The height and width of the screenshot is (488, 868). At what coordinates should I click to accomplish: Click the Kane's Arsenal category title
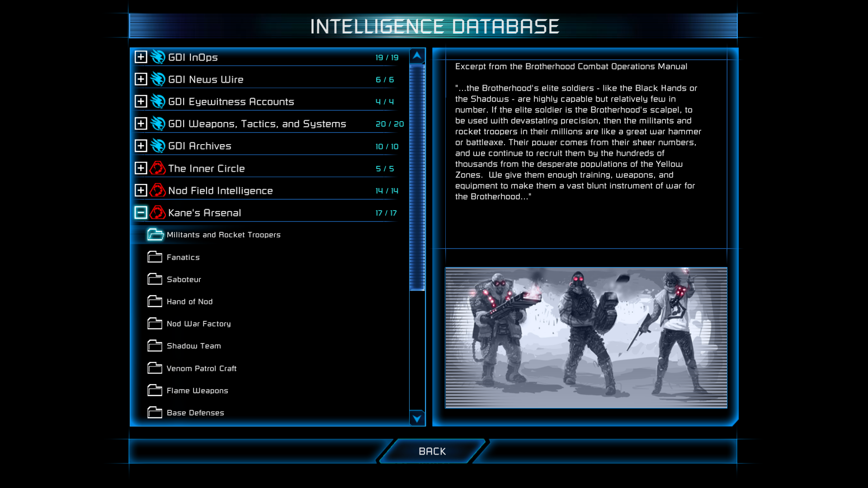pos(204,213)
